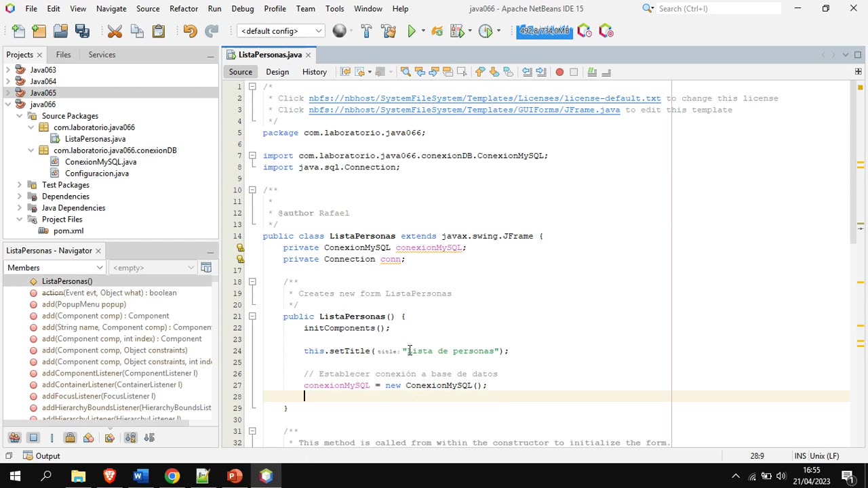Switch to the Services tab
868x488 pixels.
click(x=102, y=54)
